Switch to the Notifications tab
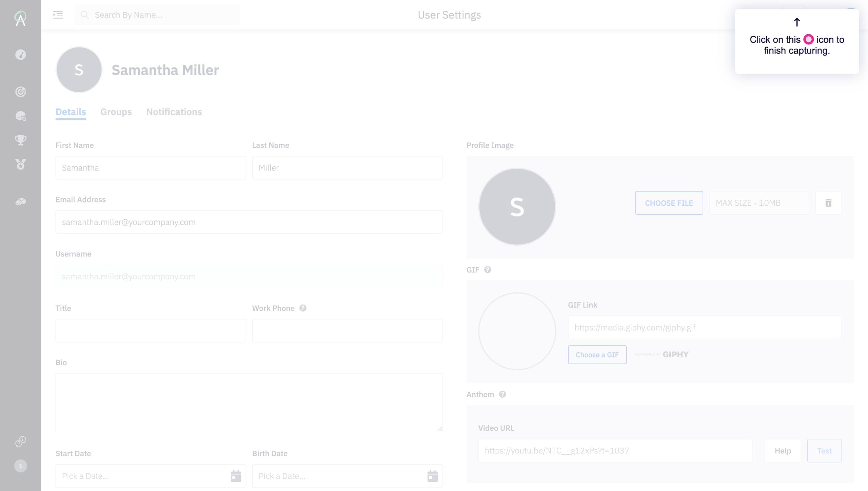 [174, 112]
